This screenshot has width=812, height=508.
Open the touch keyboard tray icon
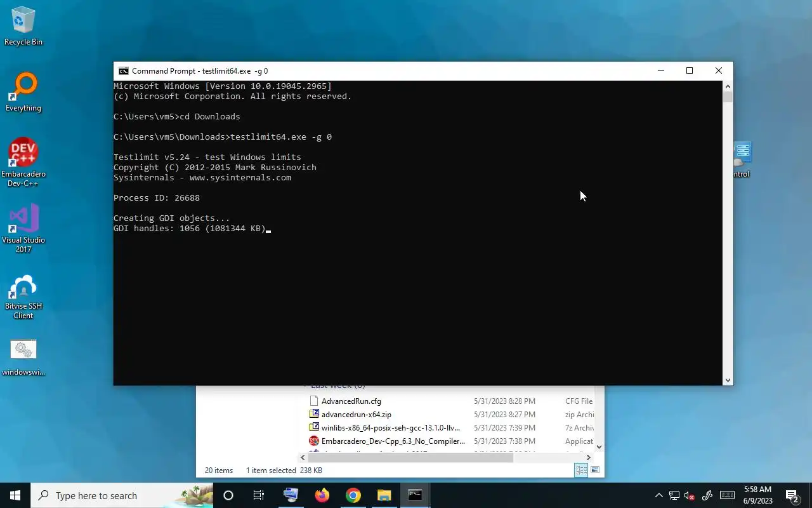727,496
